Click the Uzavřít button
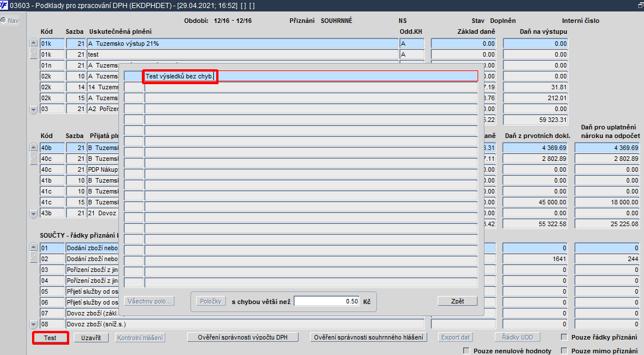 click(91, 338)
